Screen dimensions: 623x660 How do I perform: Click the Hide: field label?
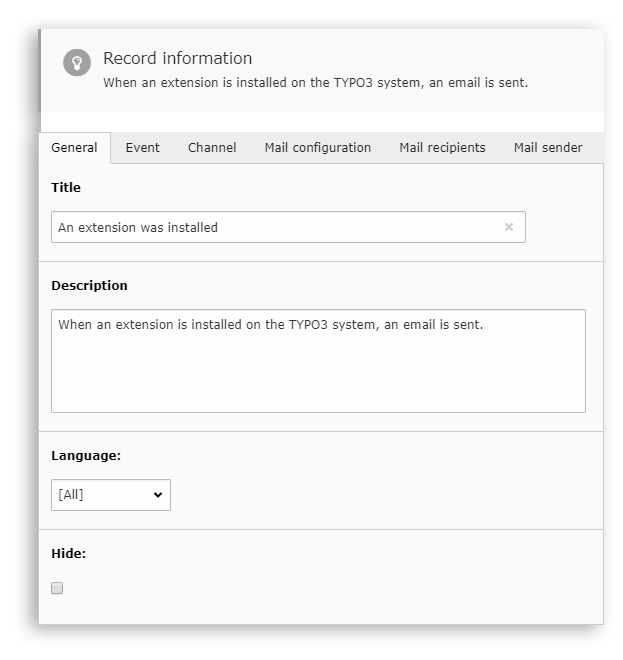pos(68,553)
